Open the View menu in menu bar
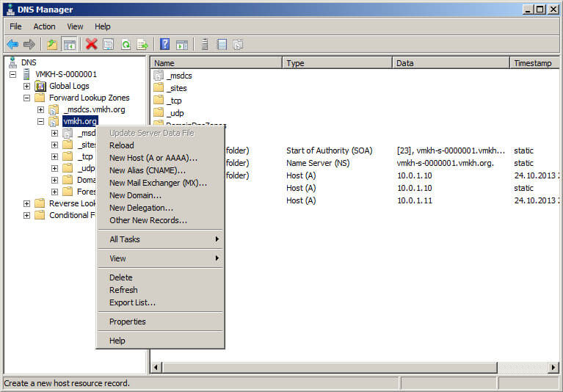Image resolution: width=563 pixels, height=392 pixels. 75,26
